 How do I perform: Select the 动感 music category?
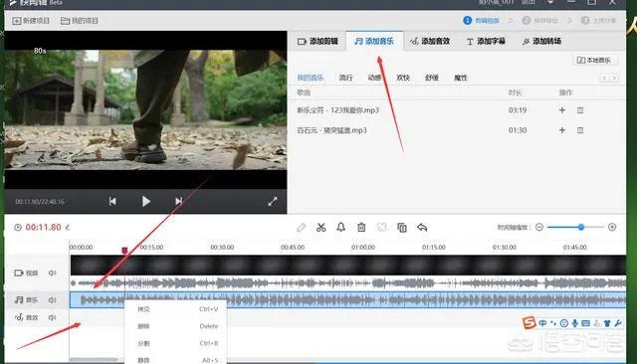pos(374,78)
